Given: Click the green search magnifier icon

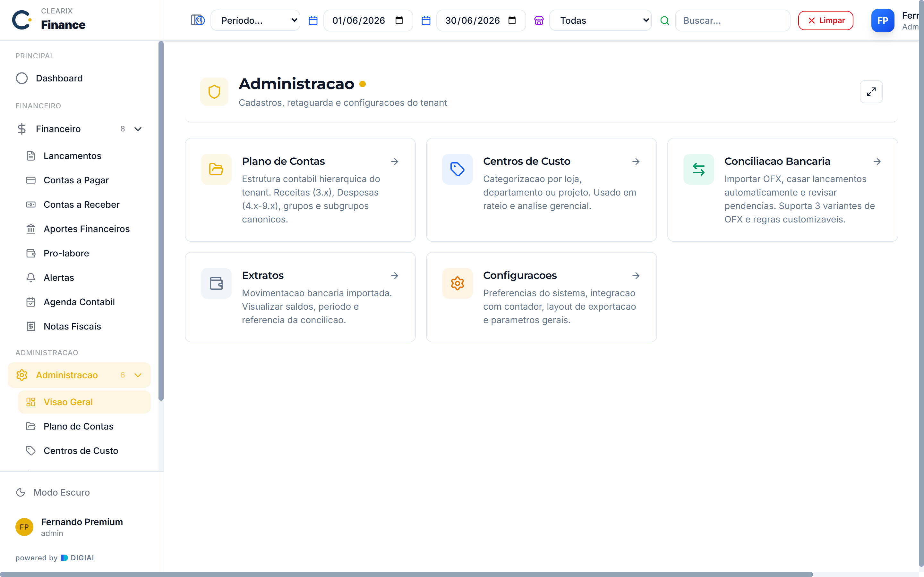Looking at the screenshot, I should (x=664, y=21).
